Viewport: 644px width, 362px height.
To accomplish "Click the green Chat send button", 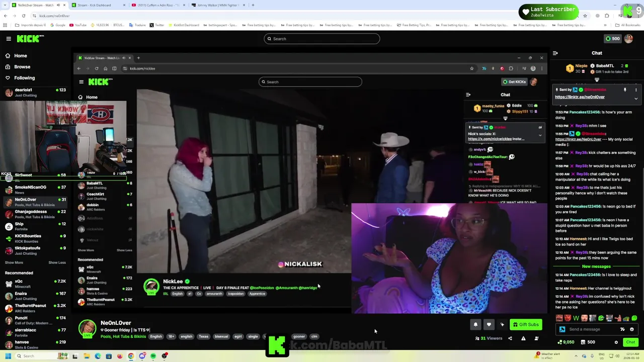I will click(x=630, y=342).
